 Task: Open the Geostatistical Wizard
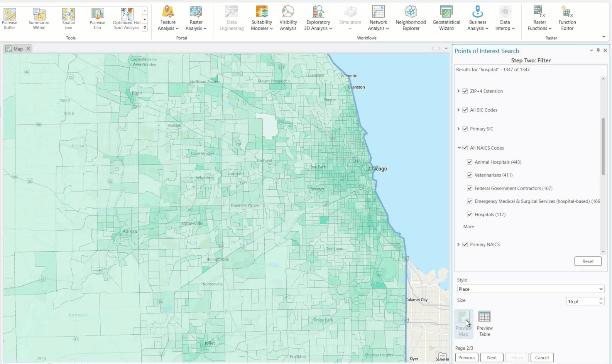pyautogui.click(x=446, y=18)
